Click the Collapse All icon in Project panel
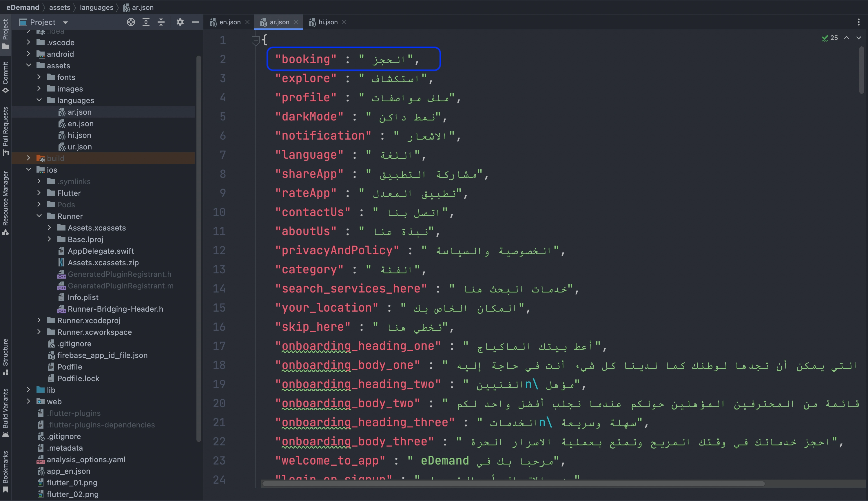This screenshot has width=868, height=501. click(161, 22)
